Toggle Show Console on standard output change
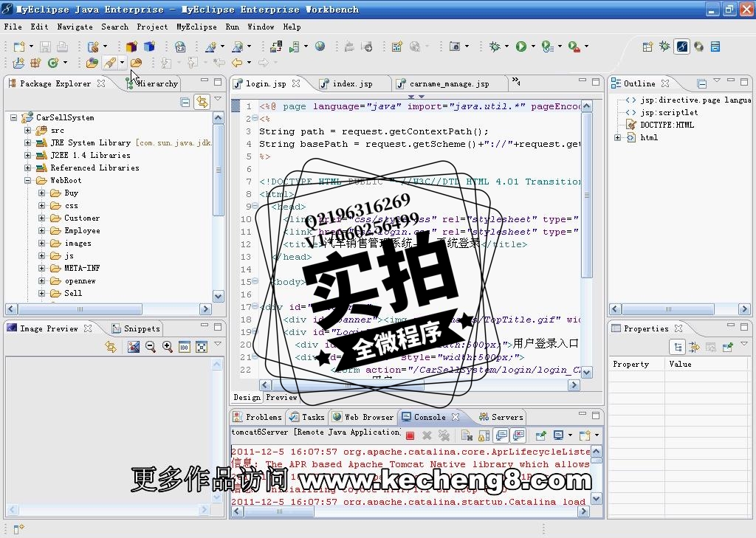Screen dimensions: 756x538 coord(501,436)
